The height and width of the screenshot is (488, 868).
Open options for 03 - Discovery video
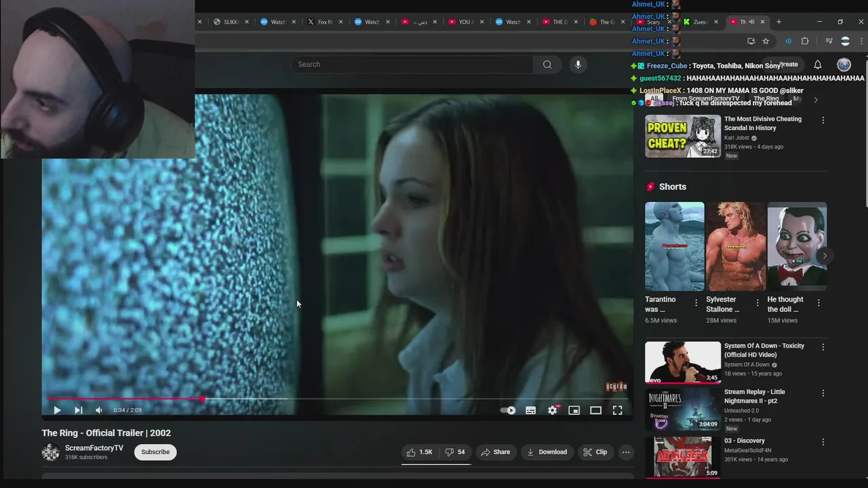823,442
